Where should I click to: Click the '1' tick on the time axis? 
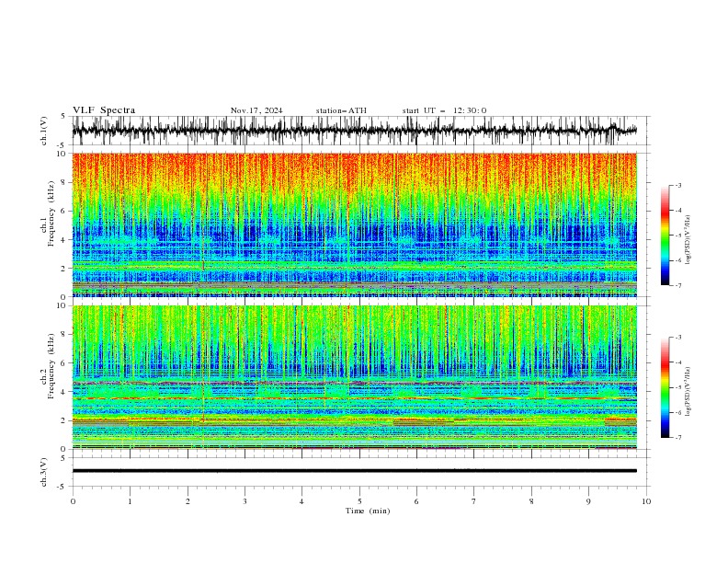coord(130,501)
